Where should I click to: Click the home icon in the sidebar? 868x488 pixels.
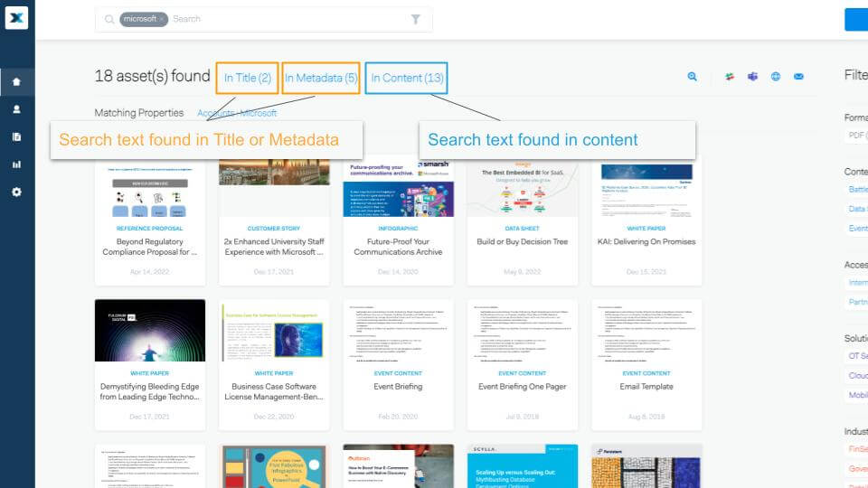pyautogui.click(x=16, y=82)
